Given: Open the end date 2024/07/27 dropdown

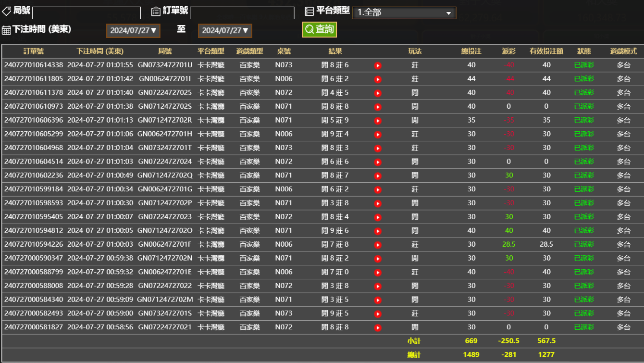Looking at the screenshot, I should point(226,30).
